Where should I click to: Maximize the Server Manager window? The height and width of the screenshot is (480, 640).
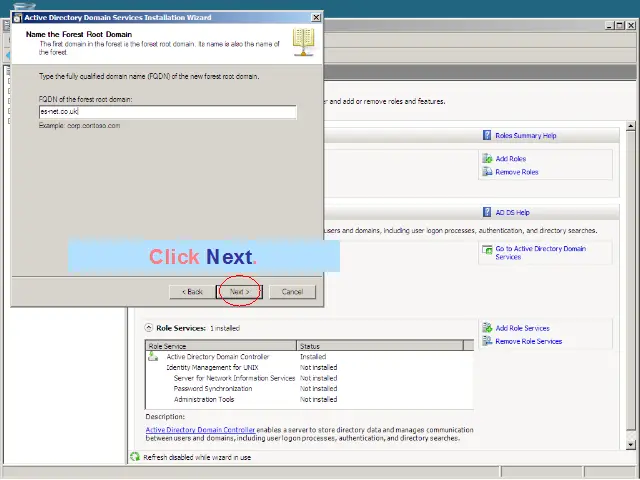[x=620, y=25]
